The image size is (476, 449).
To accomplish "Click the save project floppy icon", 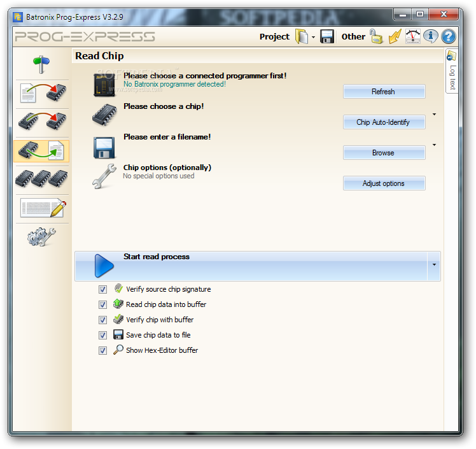I will pos(327,36).
